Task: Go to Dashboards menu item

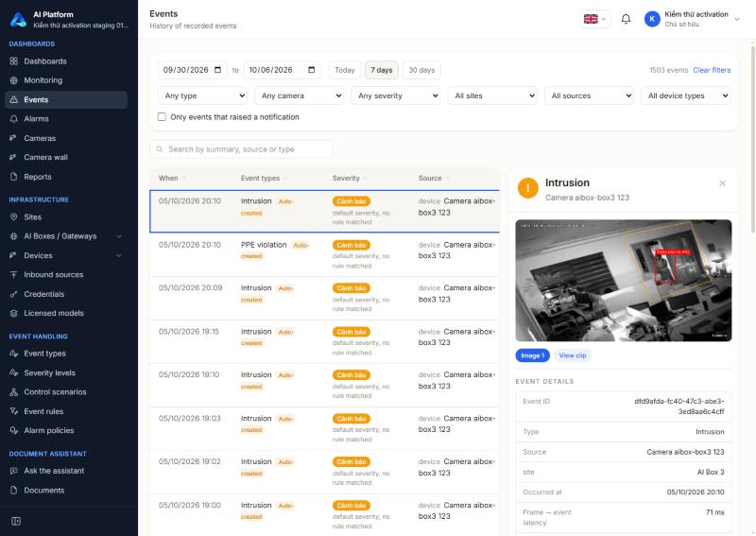Action: (66, 61)
